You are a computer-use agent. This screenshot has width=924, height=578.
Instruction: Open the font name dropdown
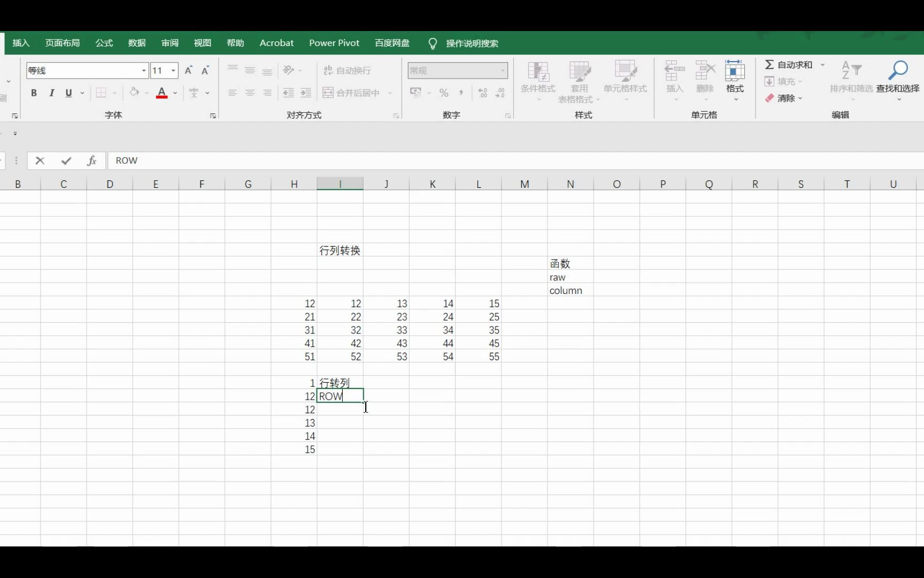(143, 70)
